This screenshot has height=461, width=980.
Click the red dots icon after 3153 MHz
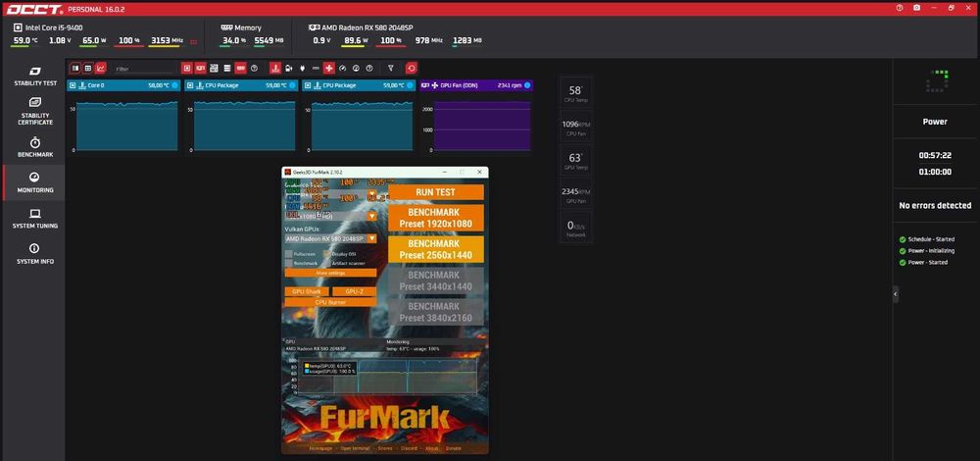click(x=193, y=41)
